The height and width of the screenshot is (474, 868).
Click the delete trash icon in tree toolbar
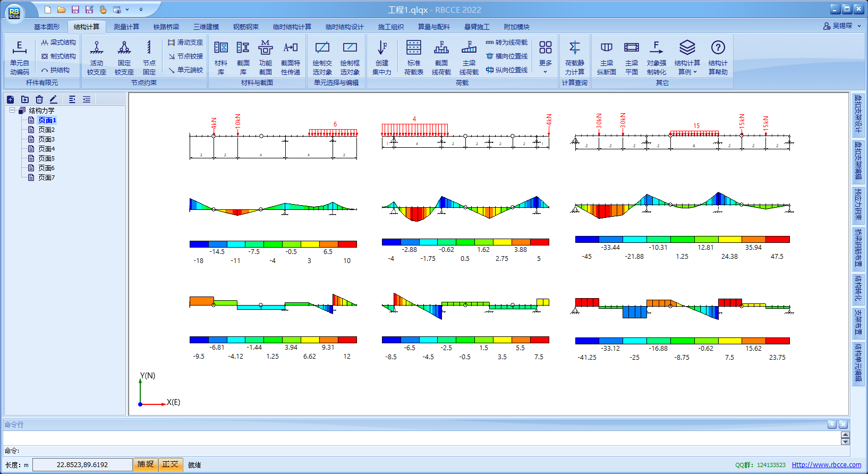click(39, 99)
